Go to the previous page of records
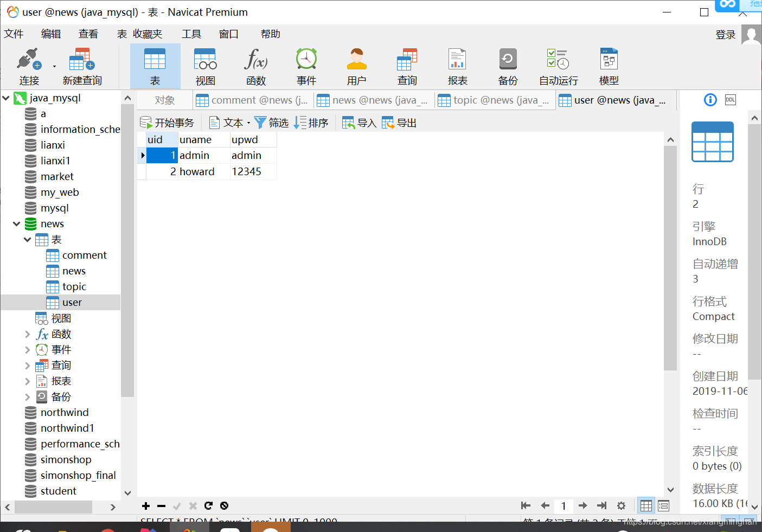 [x=545, y=505]
